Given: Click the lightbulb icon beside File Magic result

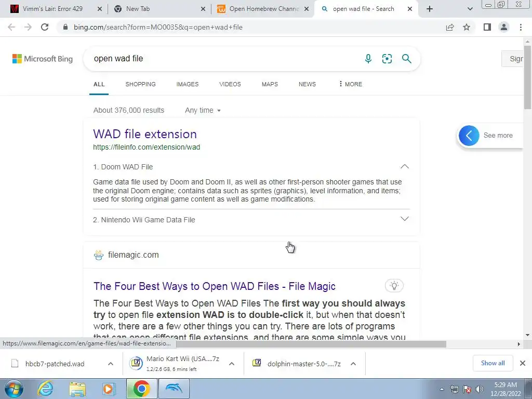Looking at the screenshot, I should coord(394,286).
